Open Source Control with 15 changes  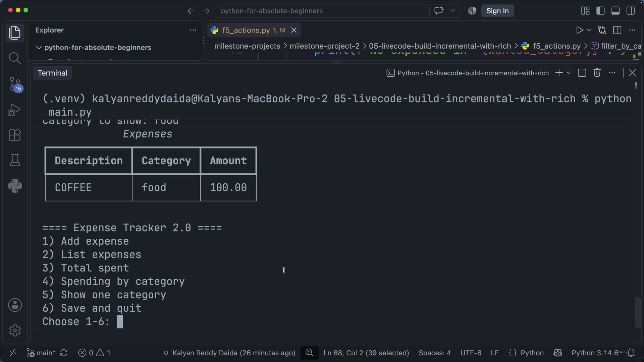(15, 84)
